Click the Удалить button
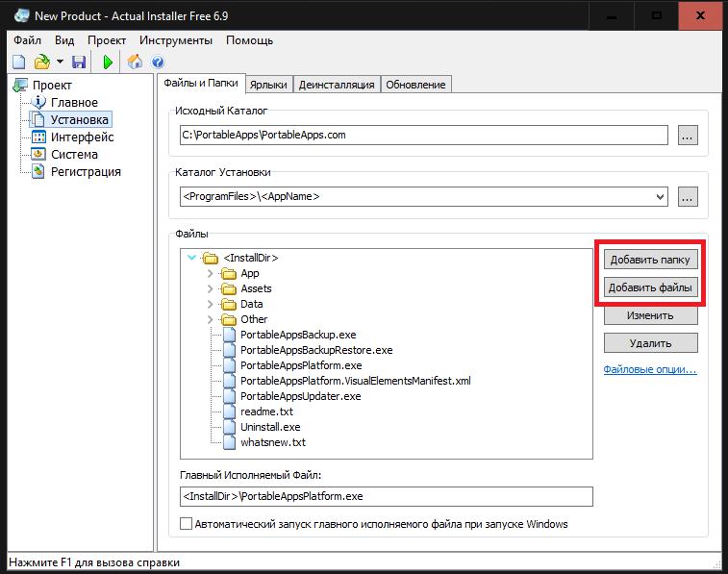This screenshot has height=574, width=728. [x=650, y=343]
